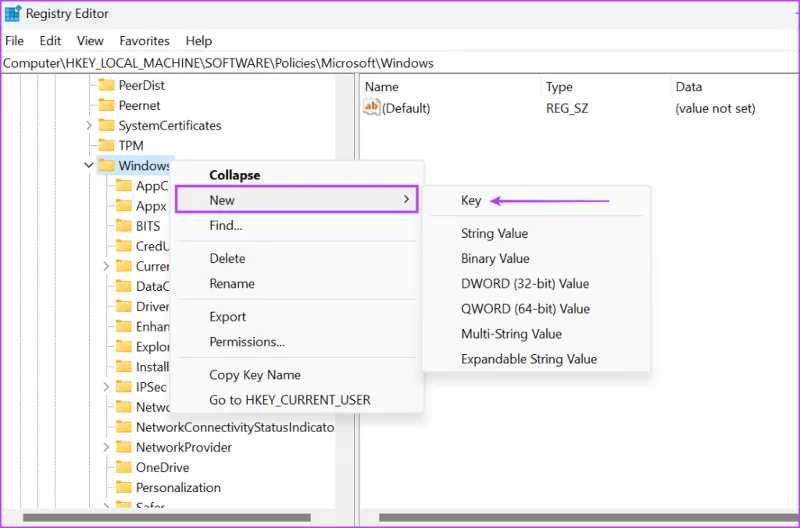The width and height of the screenshot is (800, 528).
Task: Select the NetworkProvider tree item label
Action: point(184,447)
